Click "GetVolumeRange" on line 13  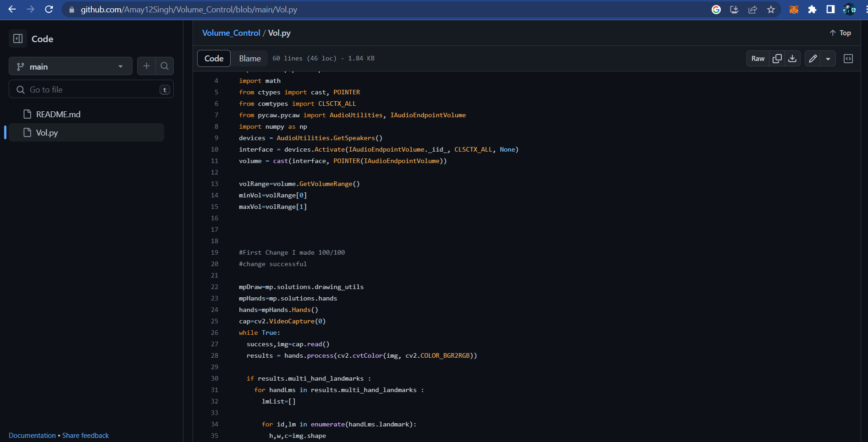click(x=326, y=184)
